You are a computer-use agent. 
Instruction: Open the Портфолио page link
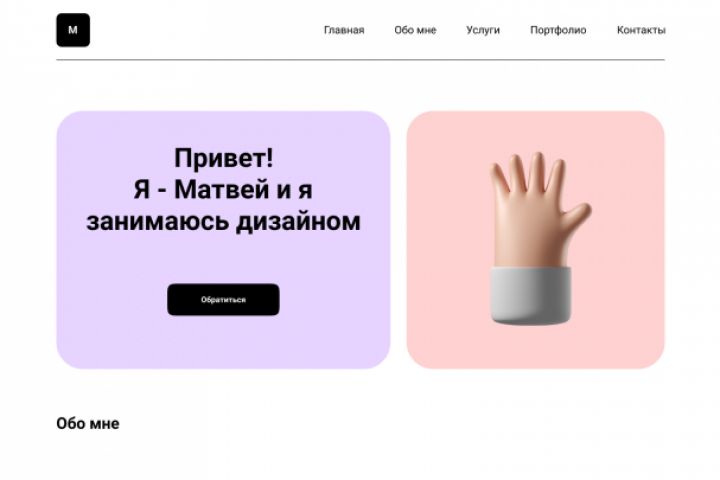pos(558,30)
